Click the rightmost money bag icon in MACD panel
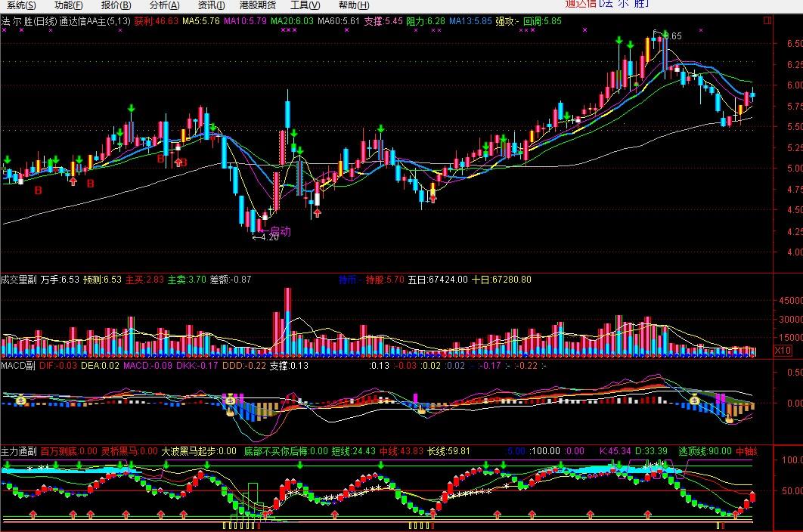The image size is (803, 532). pos(694,401)
